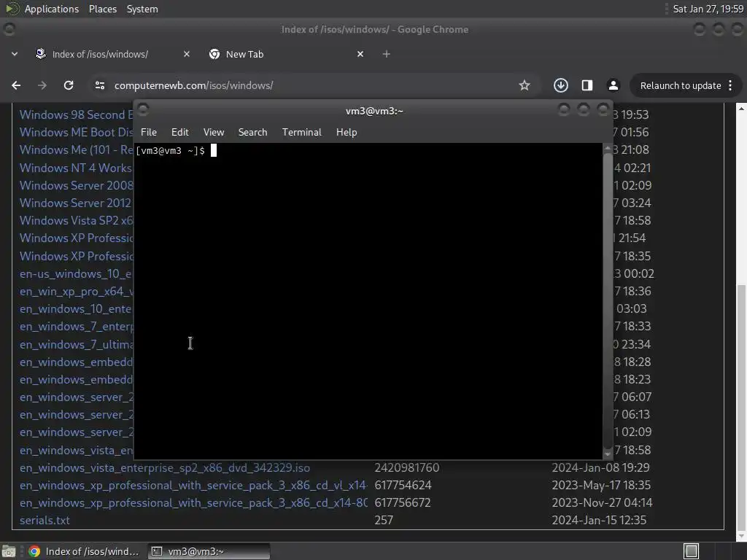This screenshot has width=747, height=560.
Task: Reload the isos/windows page
Action: pyautogui.click(x=69, y=85)
